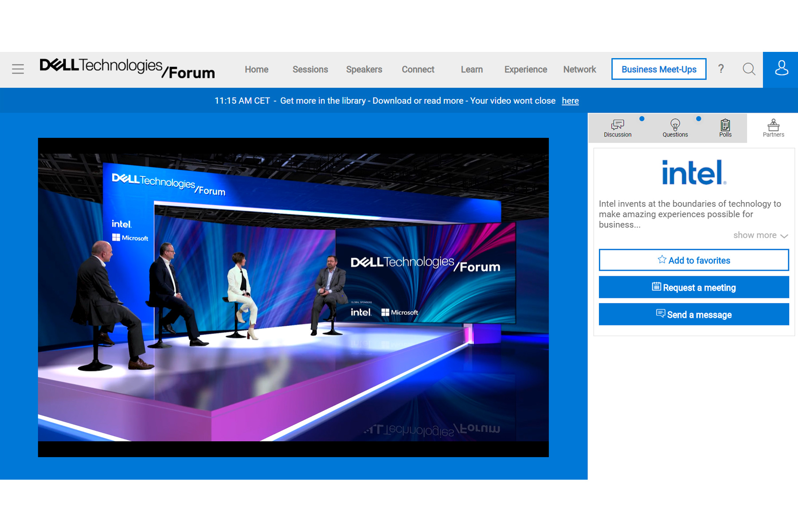Open the help question mark icon

721,69
